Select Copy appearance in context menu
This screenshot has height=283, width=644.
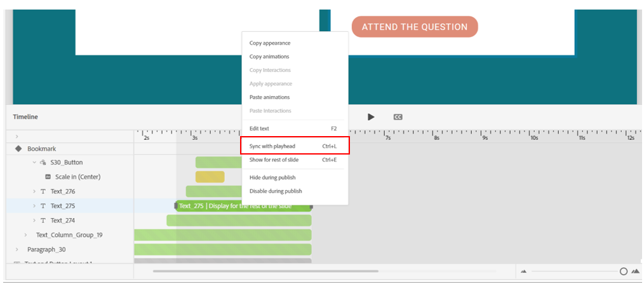click(x=270, y=43)
